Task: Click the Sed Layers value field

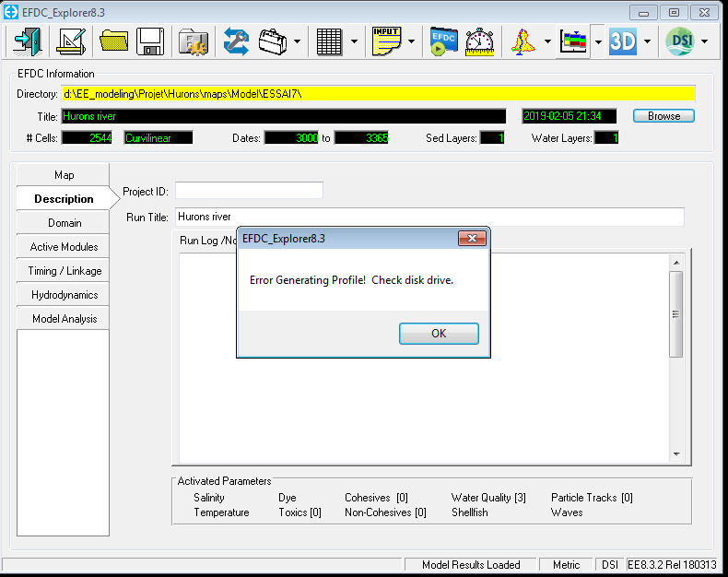Action: [x=492, y=138]
